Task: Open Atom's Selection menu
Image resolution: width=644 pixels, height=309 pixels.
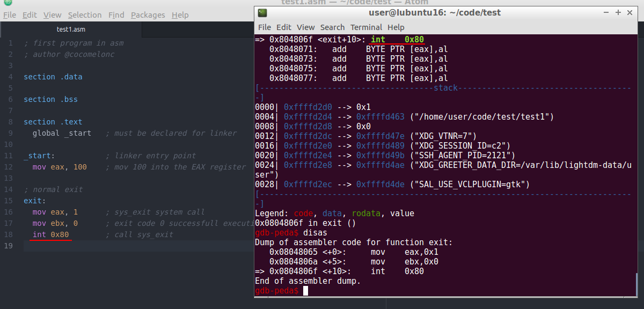Action: point(85,15)
